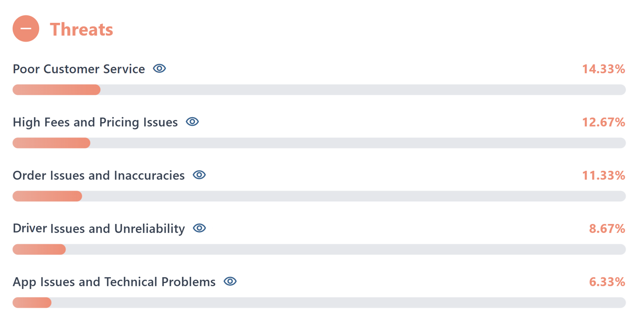
Task: Click the Threats heading text
Action: tap(81, 29)
